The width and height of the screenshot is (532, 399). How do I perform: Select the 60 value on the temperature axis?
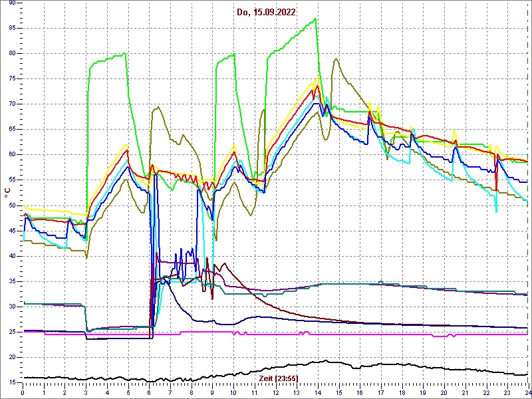(12, 155)
